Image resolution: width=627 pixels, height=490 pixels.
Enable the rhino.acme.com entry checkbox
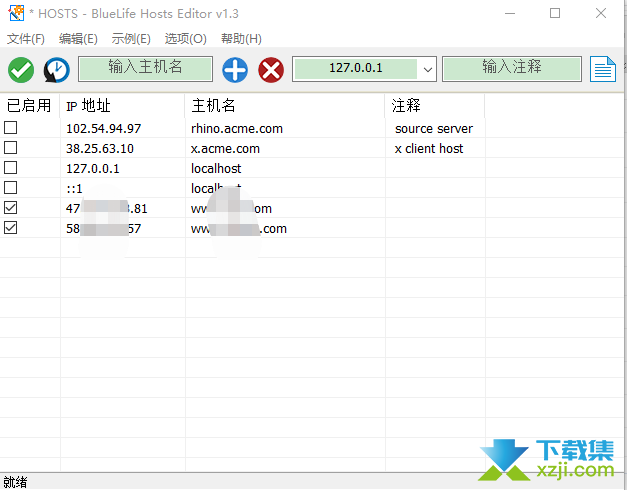click(10, 128)
